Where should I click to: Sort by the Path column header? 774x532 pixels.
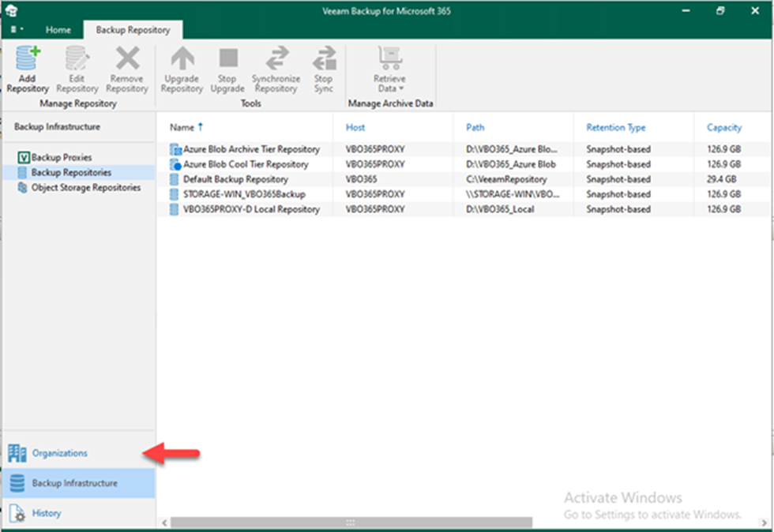point(475,127)
